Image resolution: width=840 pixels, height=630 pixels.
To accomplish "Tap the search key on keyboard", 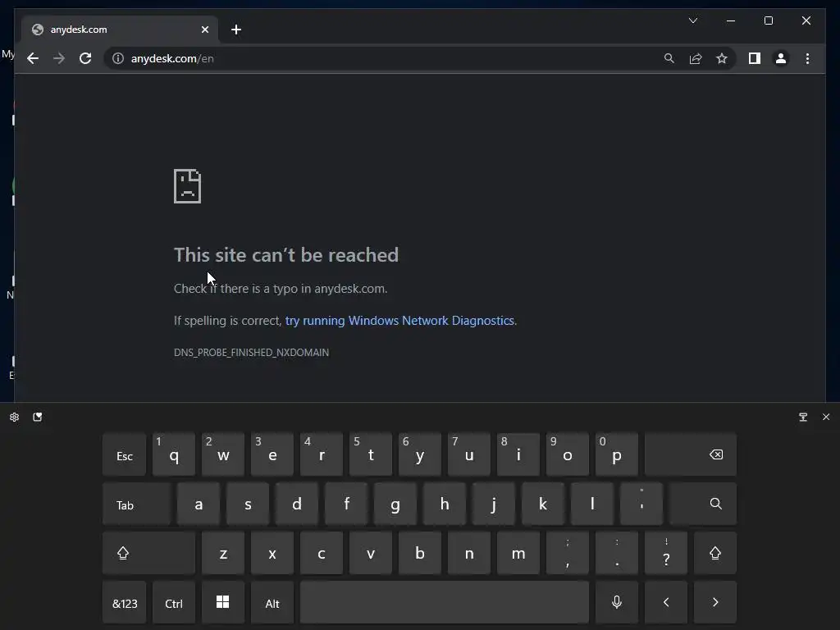I will click(703, 504).
